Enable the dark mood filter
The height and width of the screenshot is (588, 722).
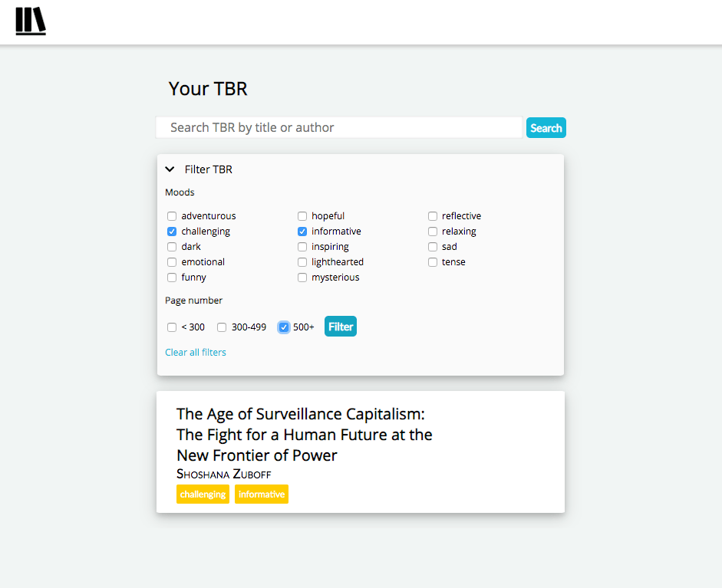[x=172, y=247]
